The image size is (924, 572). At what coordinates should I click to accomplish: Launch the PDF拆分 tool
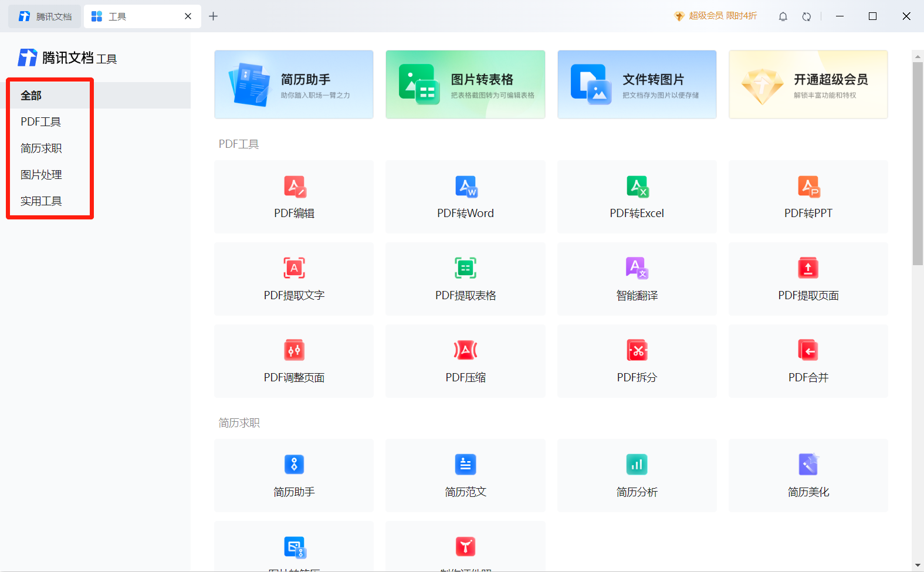[637, 361]
